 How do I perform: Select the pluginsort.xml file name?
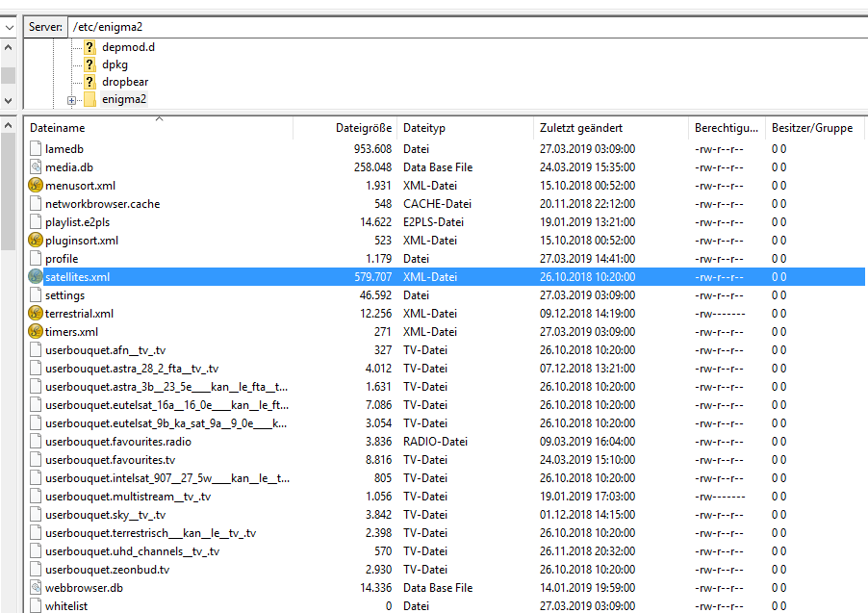tap(82, 241)
